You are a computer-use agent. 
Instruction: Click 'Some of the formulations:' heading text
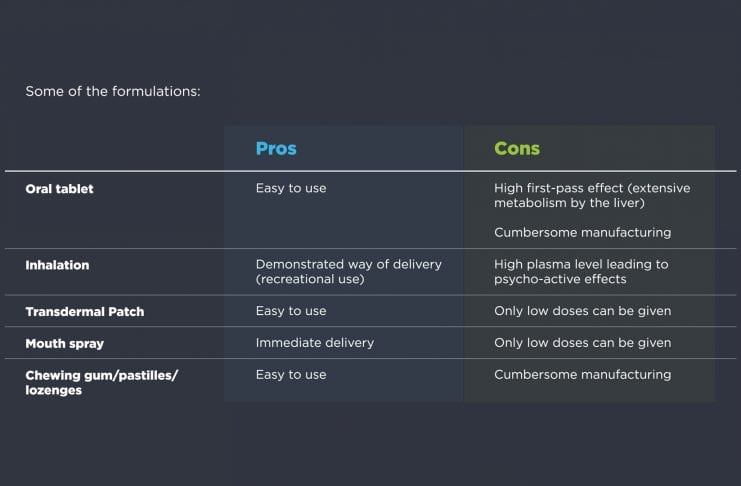(x=113, y=91)
